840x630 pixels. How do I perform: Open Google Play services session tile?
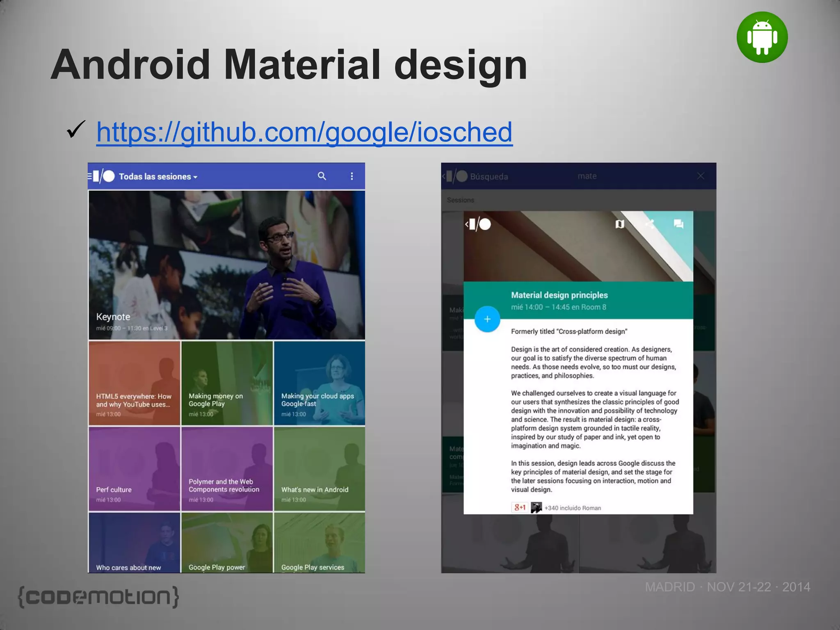[x=320, y=543]
